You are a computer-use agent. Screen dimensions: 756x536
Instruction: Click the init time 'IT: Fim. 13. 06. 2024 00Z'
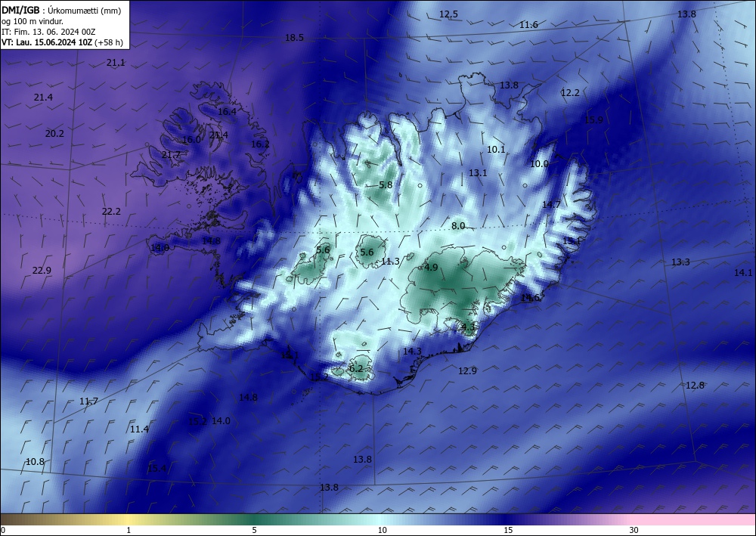(x=48, y=32)
